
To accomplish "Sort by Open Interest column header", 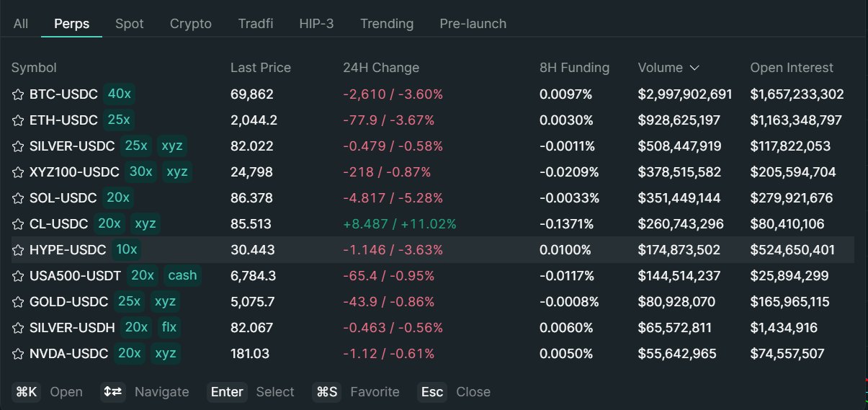I will coord(792,68).
